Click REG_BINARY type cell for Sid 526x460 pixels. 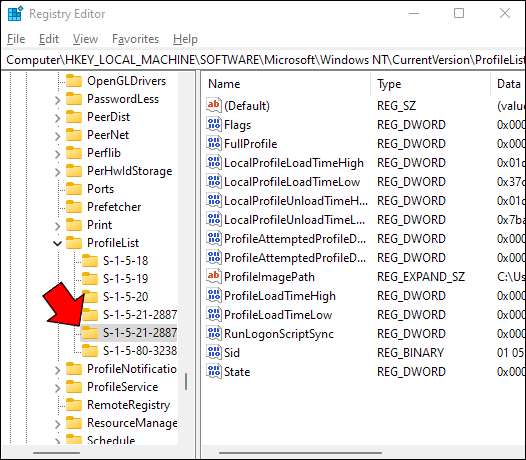(x=410, y=353)
